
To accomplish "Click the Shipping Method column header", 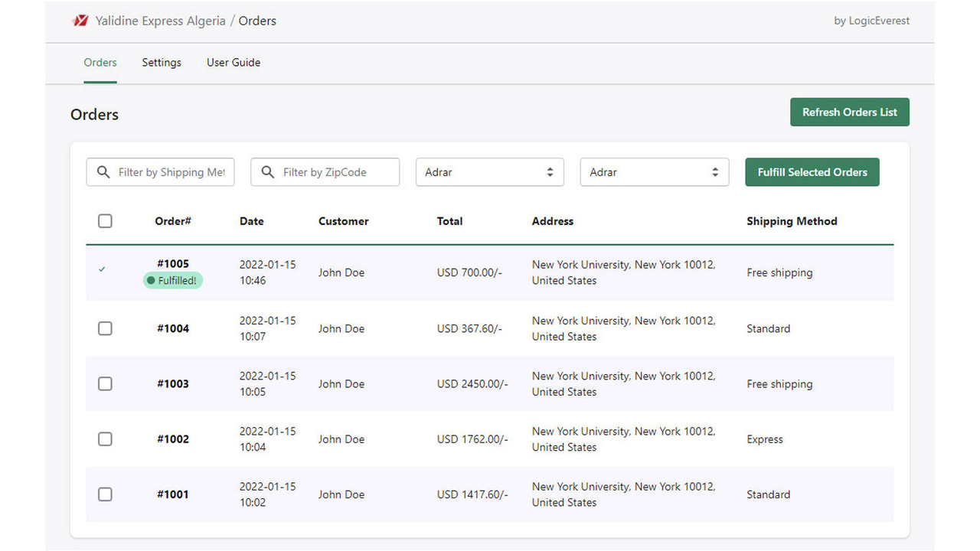I will click(x=792, y=221).
